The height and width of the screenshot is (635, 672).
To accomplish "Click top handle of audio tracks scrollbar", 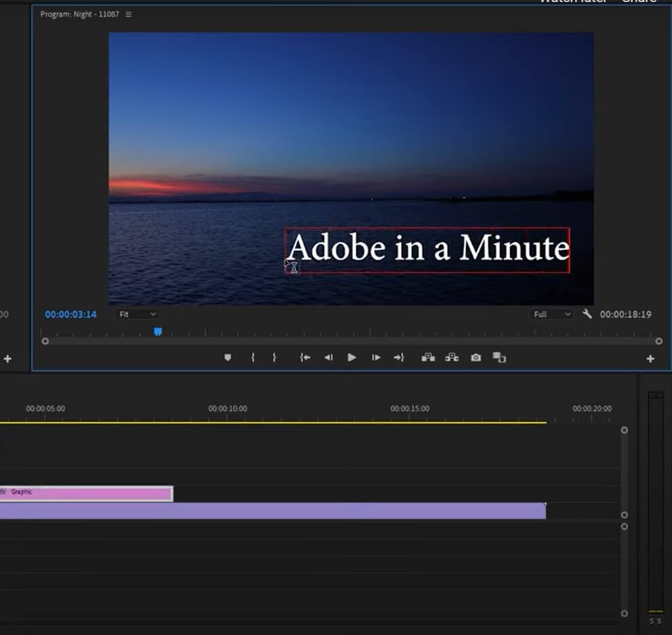I will pos(625,527).
